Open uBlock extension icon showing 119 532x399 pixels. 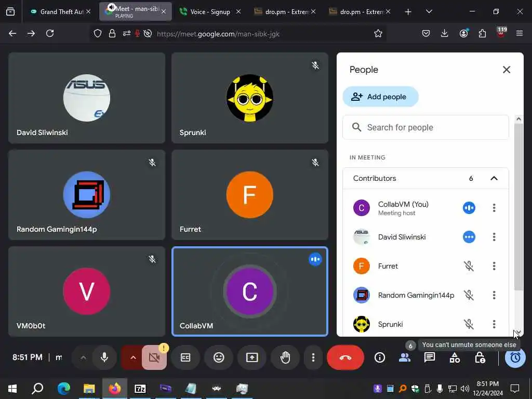(x=501, y=33)
